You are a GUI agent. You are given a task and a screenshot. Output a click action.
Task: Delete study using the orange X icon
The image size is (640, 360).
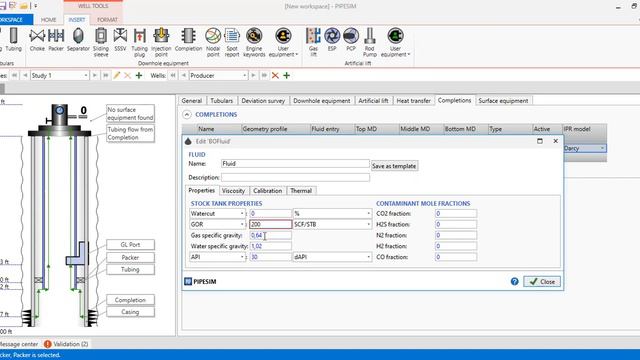point(127,76)
